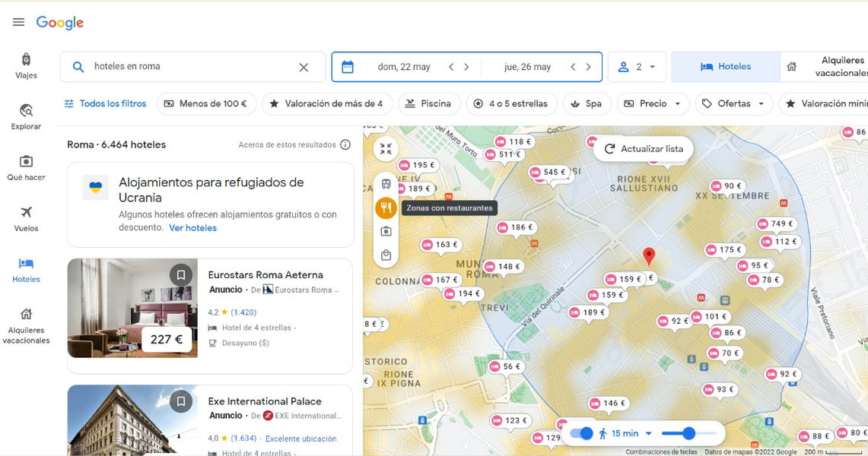
Task: Open the Eurostars Roma Aeterna hotel title
Action: tap(265, 274)
